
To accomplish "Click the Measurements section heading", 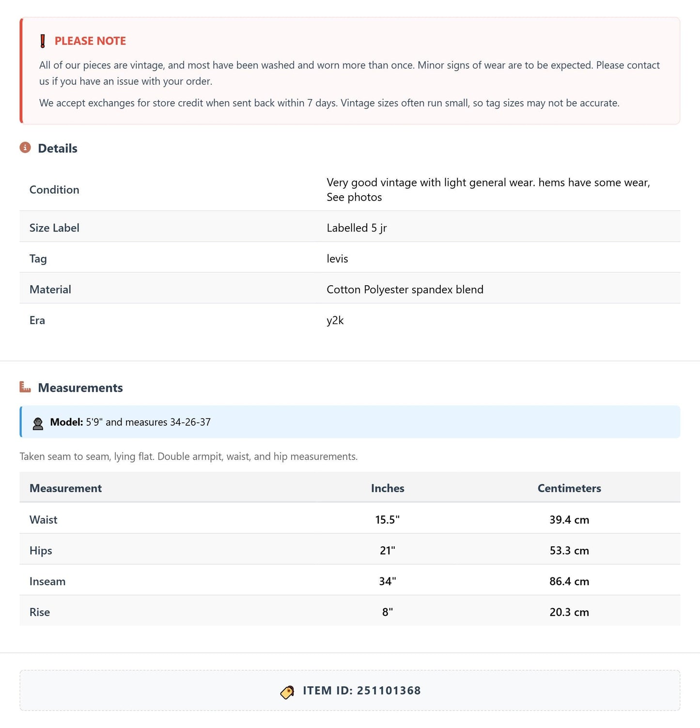I will tap(80, 387).
